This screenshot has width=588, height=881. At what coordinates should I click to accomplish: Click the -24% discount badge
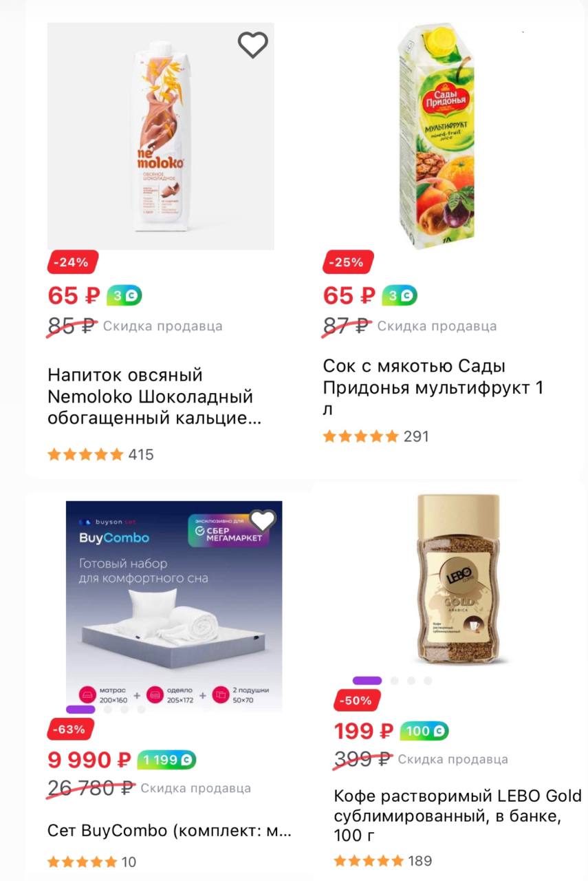(x=73, y=262)
